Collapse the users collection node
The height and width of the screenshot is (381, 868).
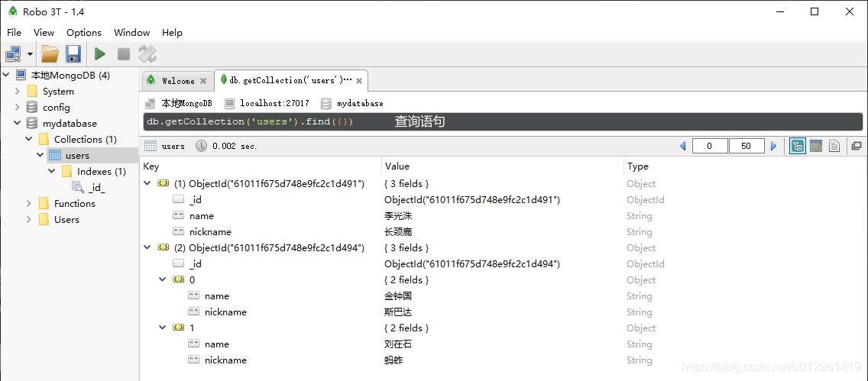tap(40, 156)
